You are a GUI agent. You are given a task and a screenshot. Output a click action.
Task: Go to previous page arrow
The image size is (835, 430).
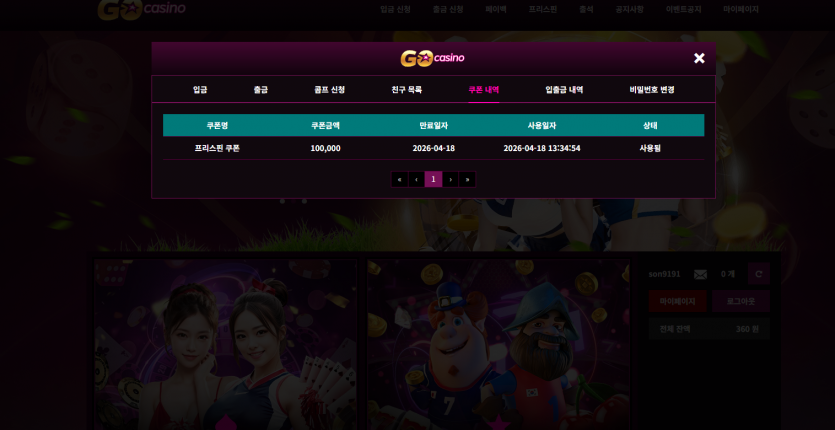point(416,180)
